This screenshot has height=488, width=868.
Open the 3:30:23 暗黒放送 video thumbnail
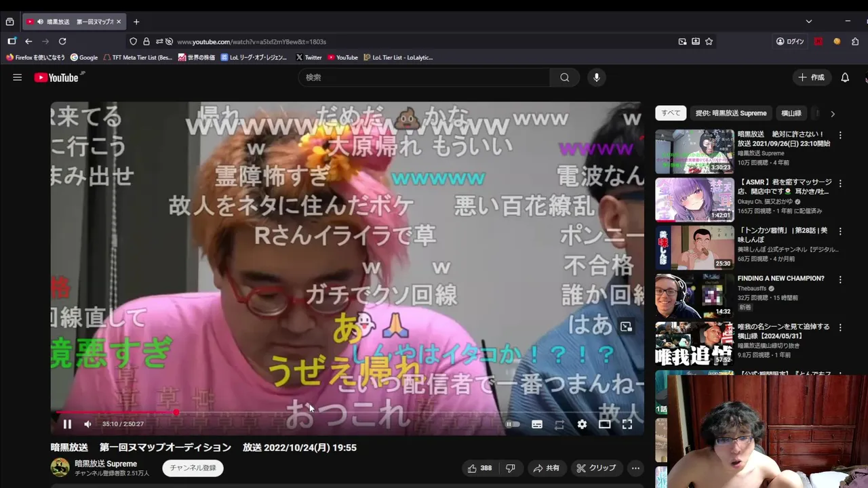[694, 152]
